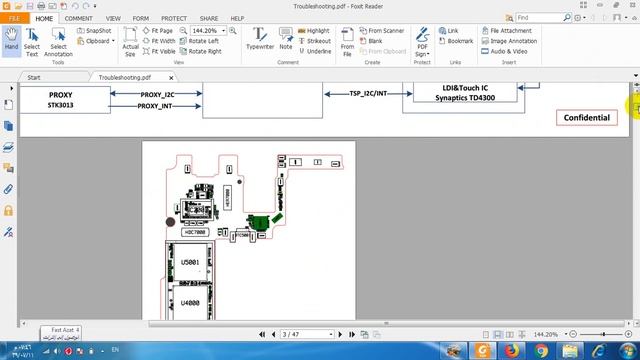Click the zoom in magnifier in ribbon

[233, 31]
